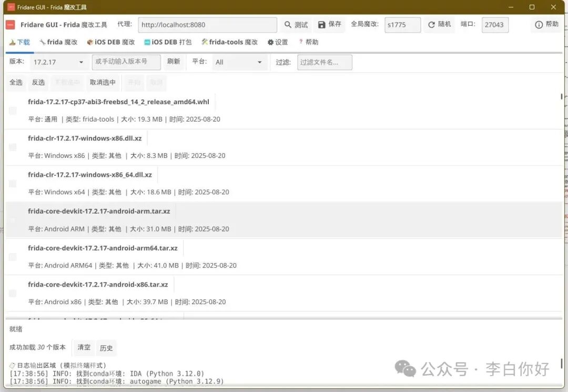The width and height of the screenshot is (568, 392).
Task: Click the log output area vertical scrollbar
Action: [x=561, y=364]
